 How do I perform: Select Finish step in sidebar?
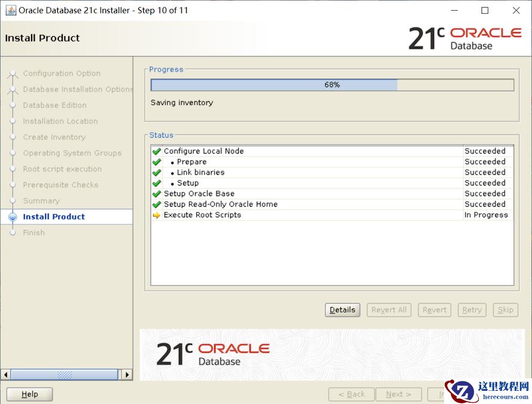34,232
